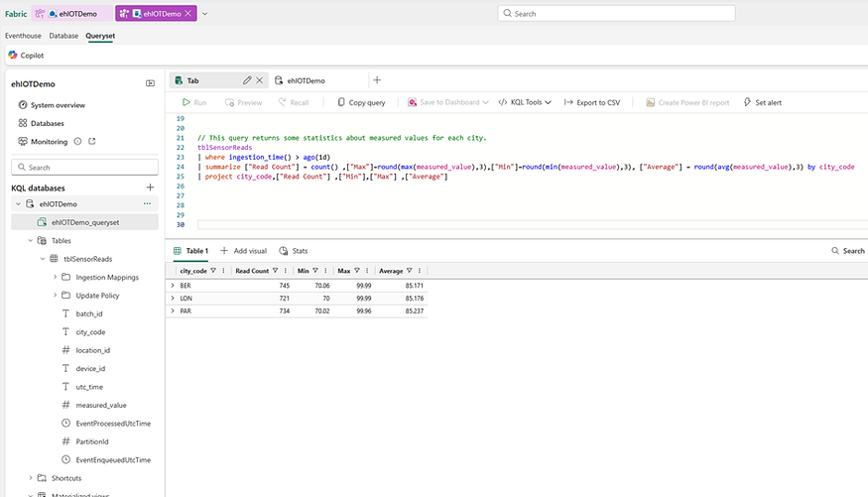Click Export to CSV button
The height and width of the screenshot is (497, 868).
592,102
